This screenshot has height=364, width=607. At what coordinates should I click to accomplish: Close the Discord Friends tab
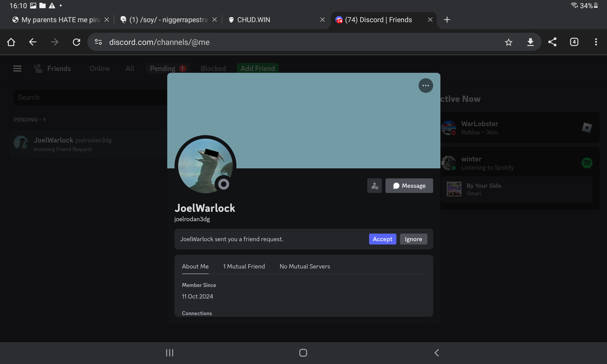[x=430, y=20]
